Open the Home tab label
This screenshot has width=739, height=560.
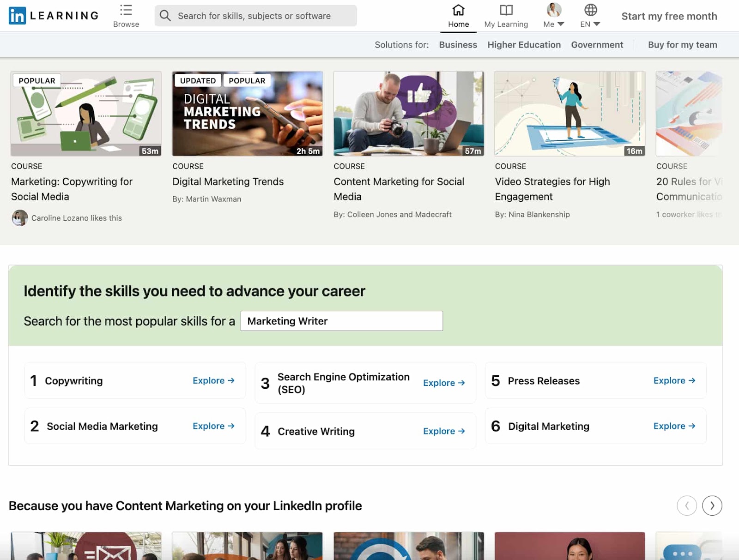click(458, 24)
